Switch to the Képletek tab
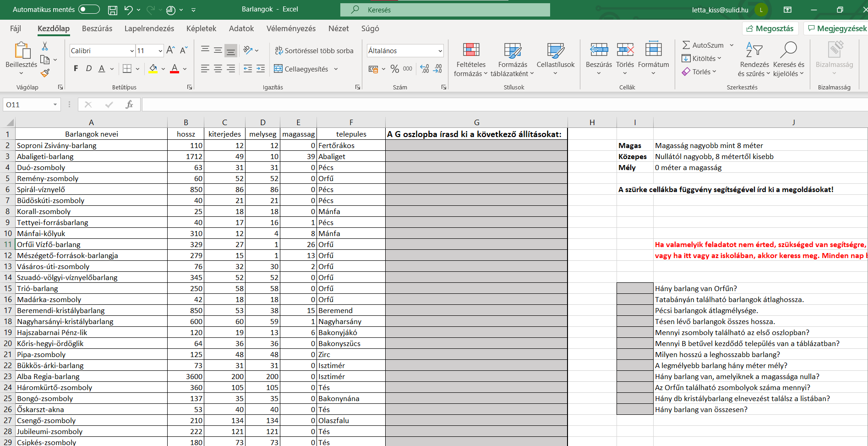868x446 pixels. [x=201, y=28]
